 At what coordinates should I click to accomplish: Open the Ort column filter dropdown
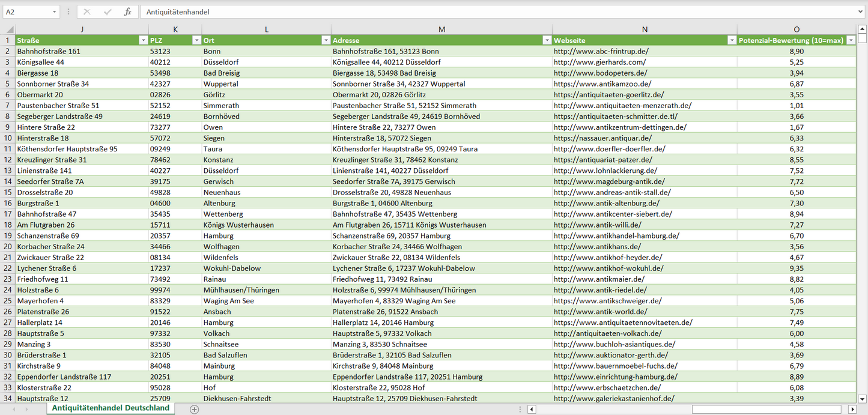click(326, 40)
